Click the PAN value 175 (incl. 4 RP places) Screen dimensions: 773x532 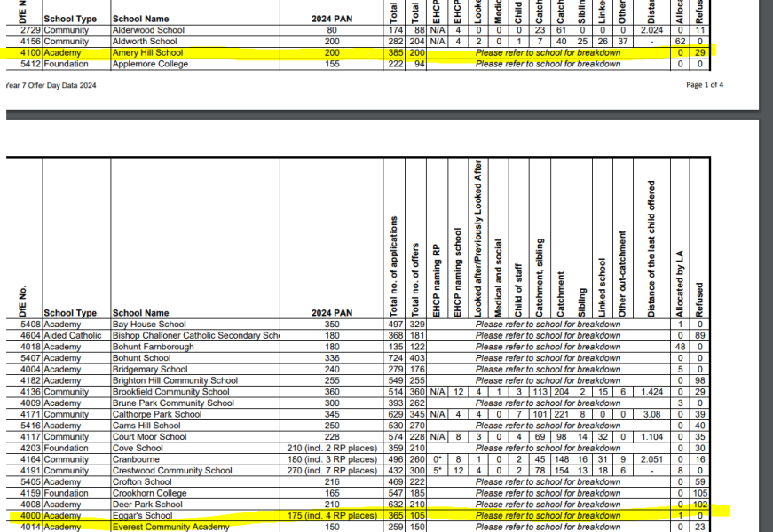[x=332, y=516]
